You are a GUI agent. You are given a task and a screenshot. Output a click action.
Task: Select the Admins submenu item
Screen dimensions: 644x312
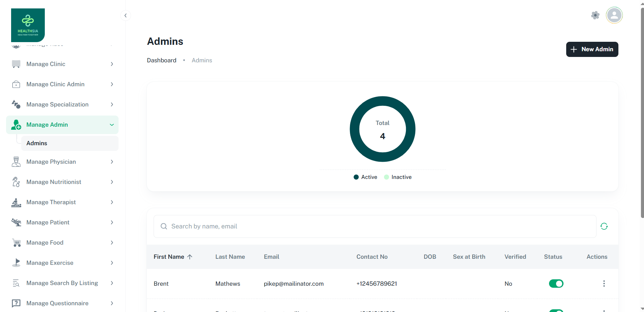37,143
